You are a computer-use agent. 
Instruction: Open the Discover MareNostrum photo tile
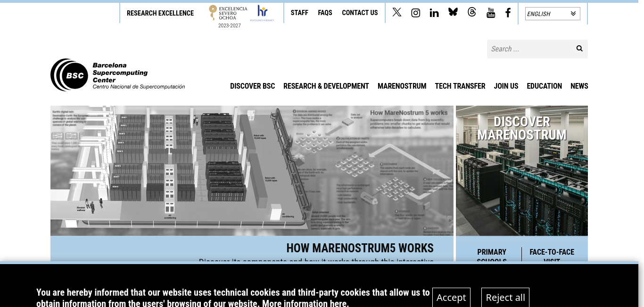click(522, 171)
